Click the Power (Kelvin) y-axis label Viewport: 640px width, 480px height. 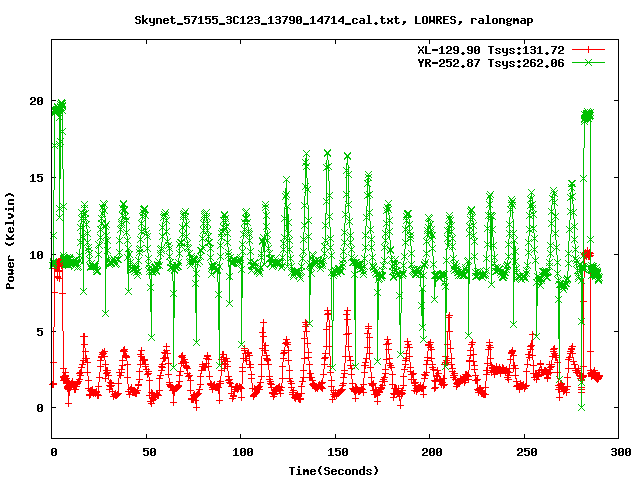tap(10, 241)
